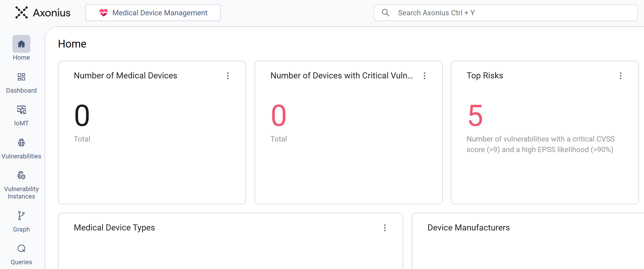Open options menu for Top Risks card
This screenshot has height=269, width=644.
click(x=621, y=76)
